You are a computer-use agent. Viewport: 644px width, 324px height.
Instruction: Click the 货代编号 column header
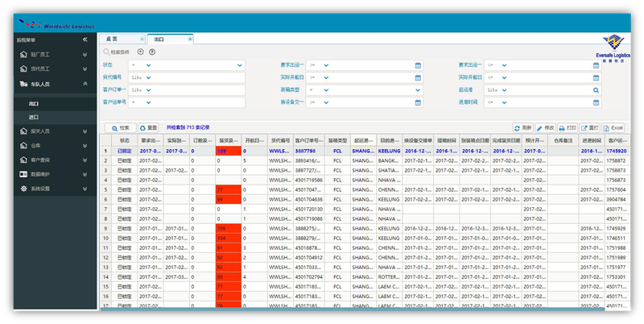[280, 140]
